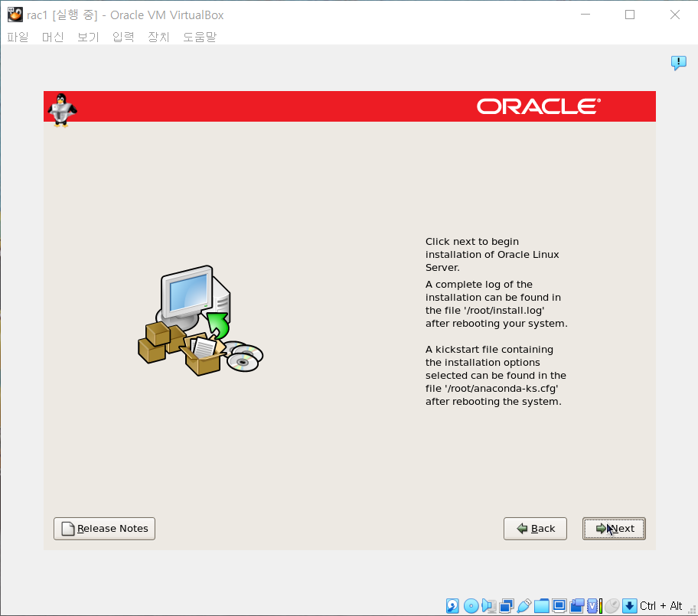Screen dimensions: 698x616
Task: Click the recording status icon
Action: pos(577,606)
